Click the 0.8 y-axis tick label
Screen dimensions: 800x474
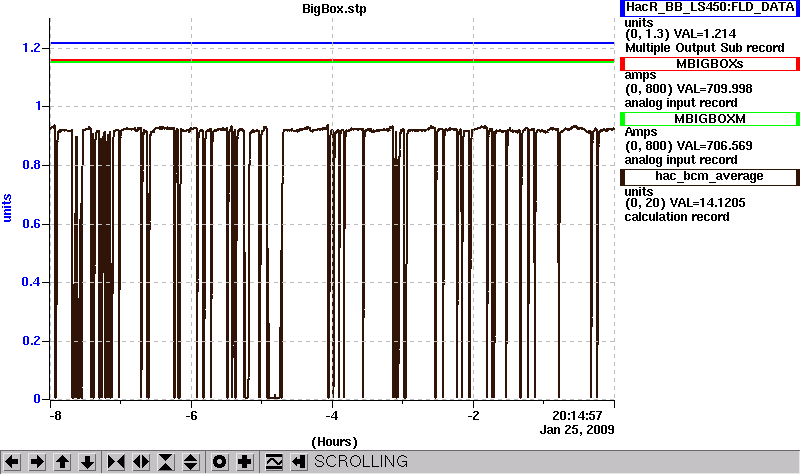31,165
